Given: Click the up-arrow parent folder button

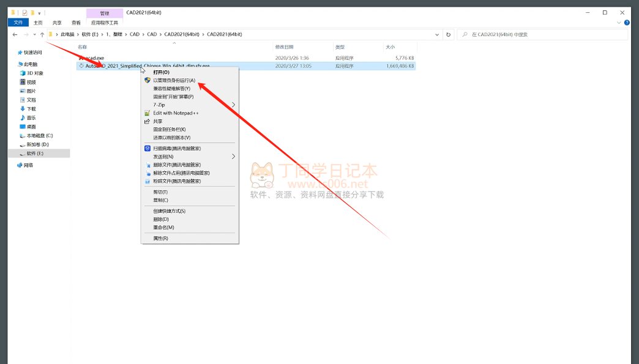Looking at the screenshot, I should 42,35.
